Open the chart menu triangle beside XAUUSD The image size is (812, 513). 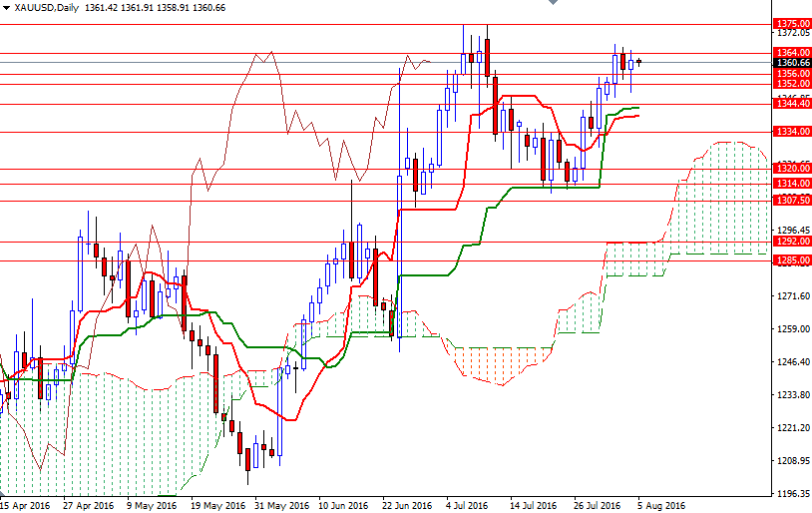click(6, 8)
